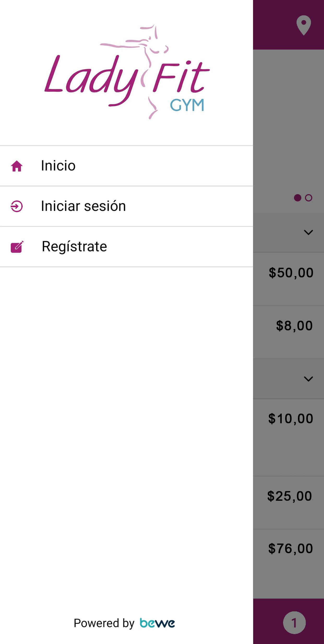Open the Inicio menu item
Viewport: 324px width, 644px height.
(x=127, y=166)
